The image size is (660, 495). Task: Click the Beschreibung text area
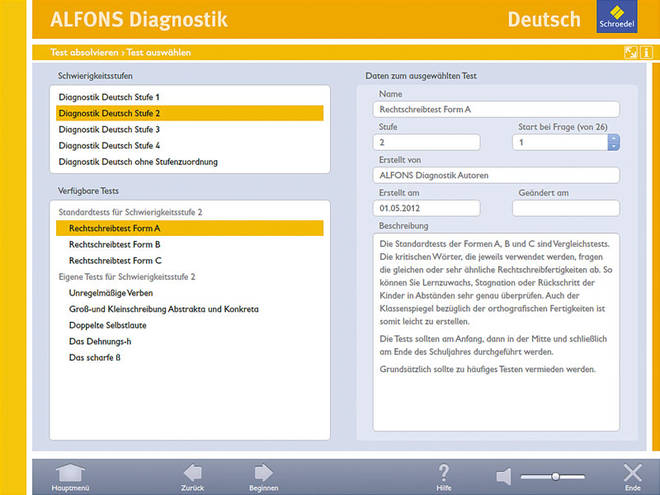pos(496,332)
